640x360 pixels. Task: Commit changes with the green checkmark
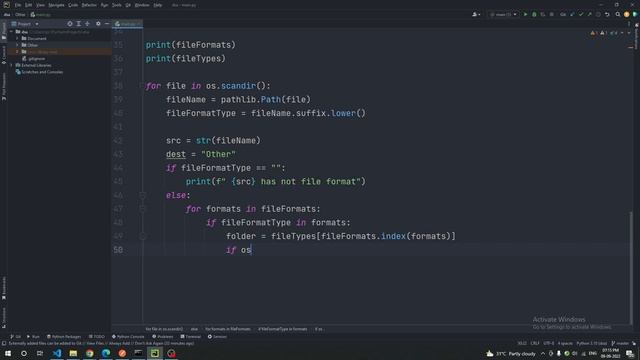point(581,14)
